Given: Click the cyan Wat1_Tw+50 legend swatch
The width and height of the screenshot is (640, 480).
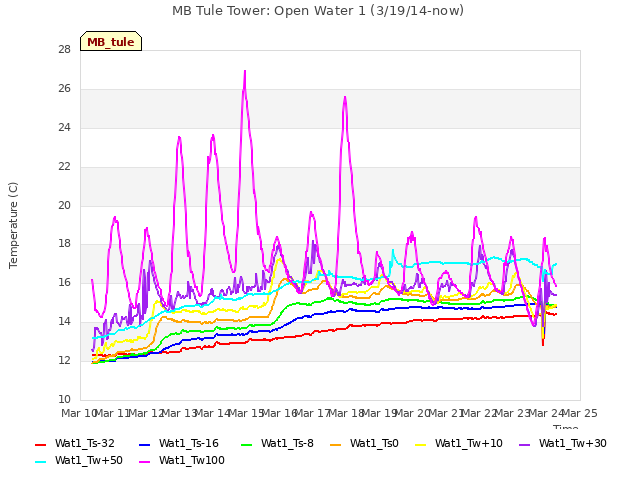Looking at the screenshot, I should click(x=40, y=462).
